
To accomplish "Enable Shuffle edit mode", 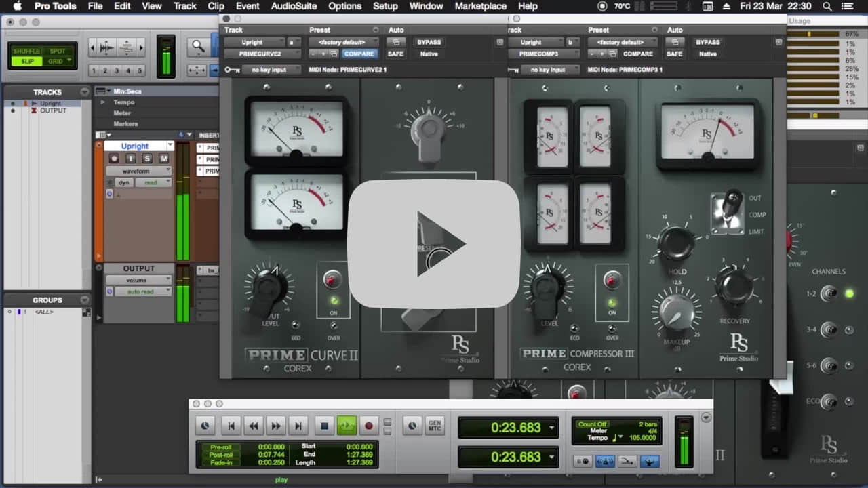I will click(26, 52).
